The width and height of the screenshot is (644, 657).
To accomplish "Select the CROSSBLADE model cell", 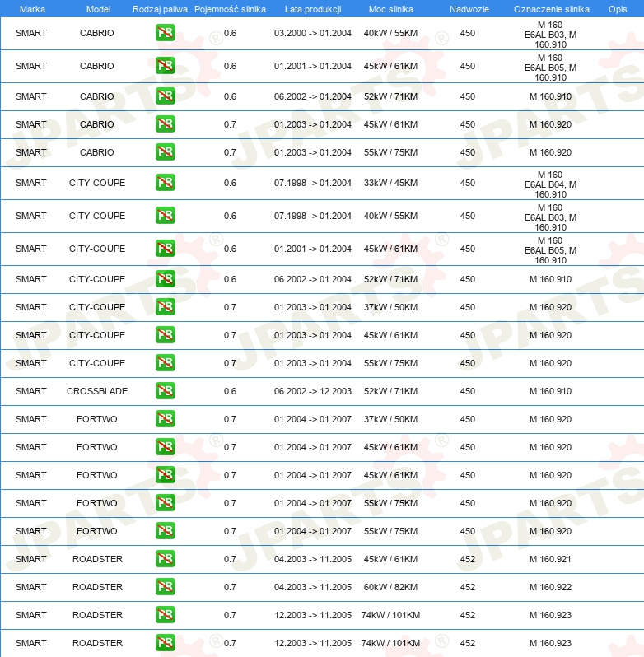I will (97, 391).
